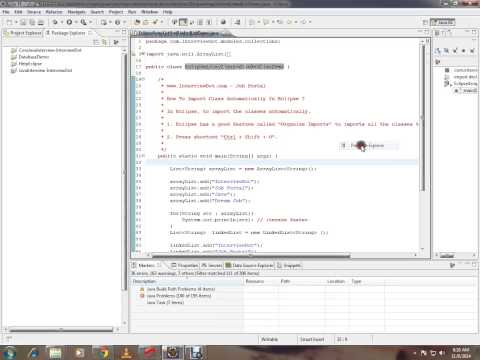Open the Project menu
The height and width of the screenshot is (360, 480).
116,12
